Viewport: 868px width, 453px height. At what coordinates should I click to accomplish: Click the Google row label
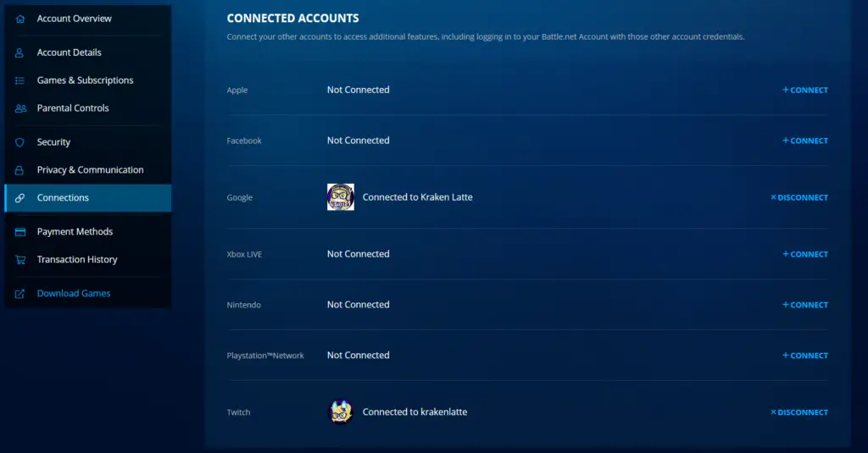240,197
